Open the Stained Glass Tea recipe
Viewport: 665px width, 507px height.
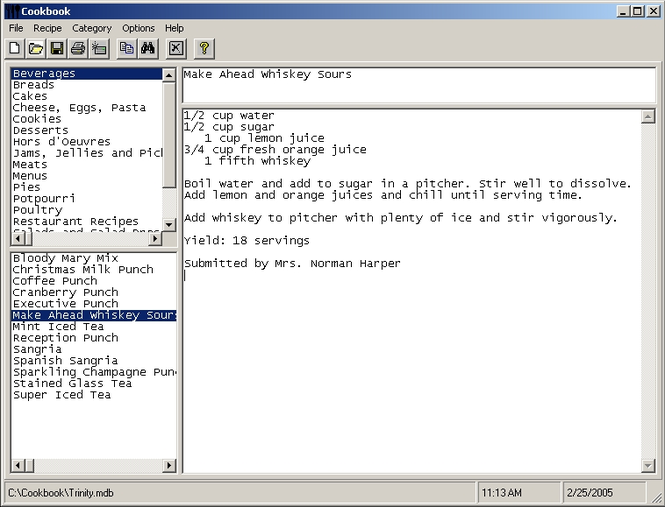(94, 384)
